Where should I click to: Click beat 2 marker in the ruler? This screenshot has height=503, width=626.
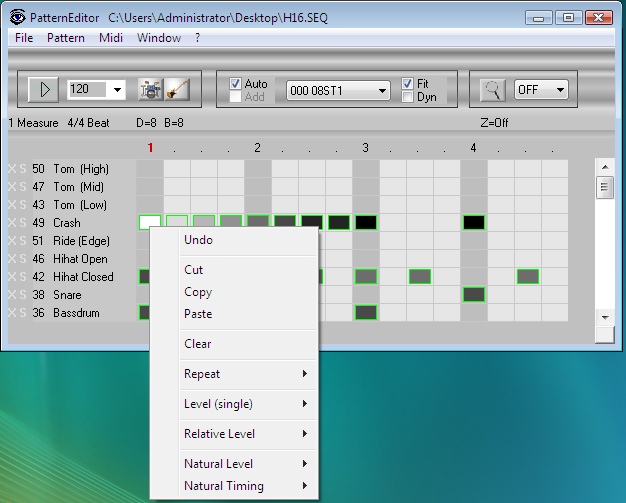pos(258,148)
